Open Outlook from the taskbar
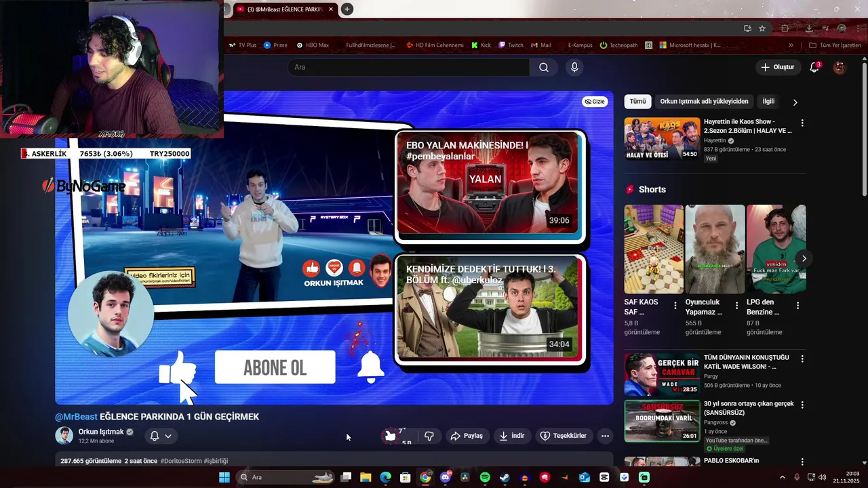This screenshot has width=868, height=488. (585, 477)
